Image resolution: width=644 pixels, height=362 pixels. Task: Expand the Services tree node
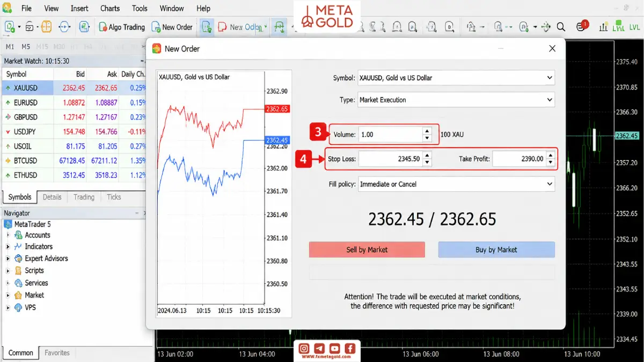(x=8, y=283)
